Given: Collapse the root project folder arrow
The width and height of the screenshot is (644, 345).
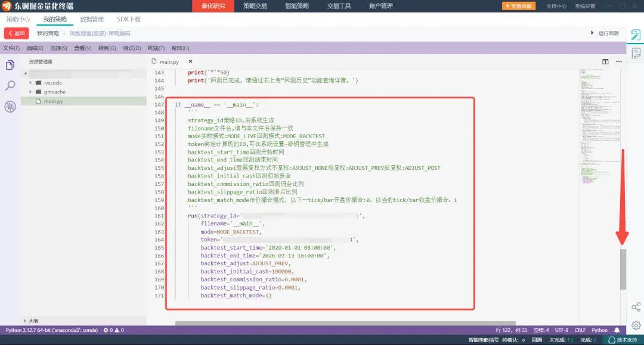Looking at the screenshot, I should point(26,73).
